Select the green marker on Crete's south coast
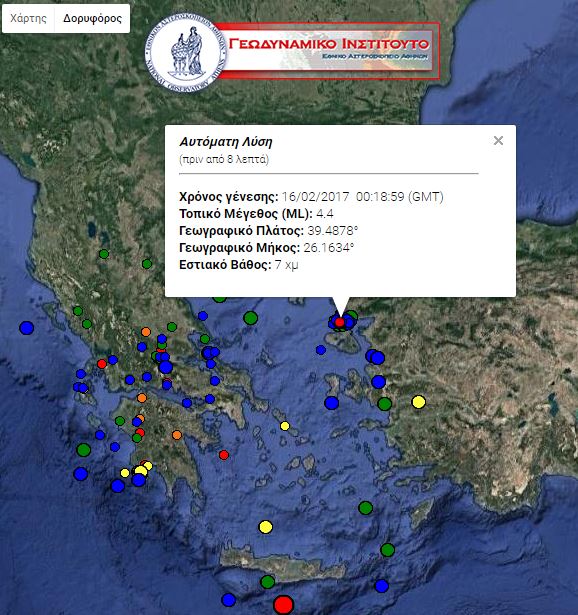578x615 pixels. coord(268,581)
